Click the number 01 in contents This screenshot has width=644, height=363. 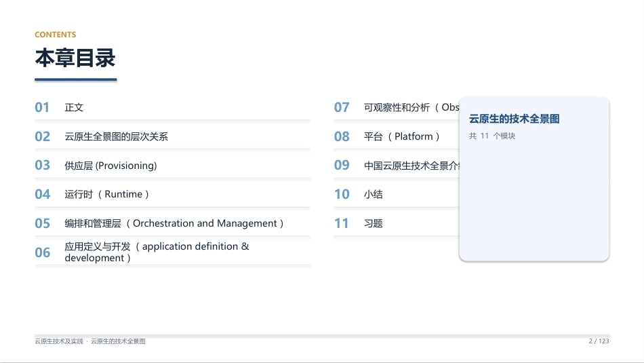pyautogui.click(x=42, y=108)
